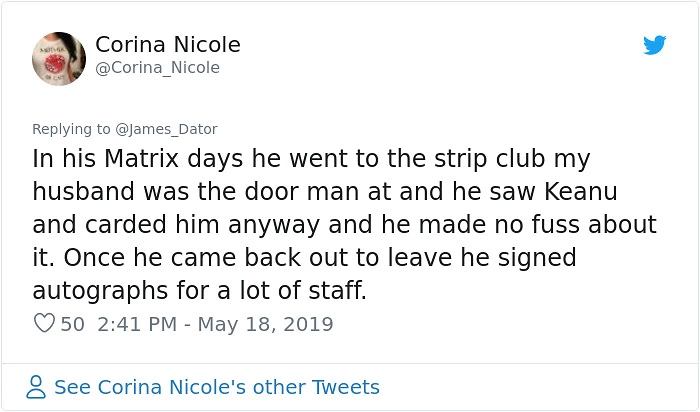Select the word Tweets in the footer link
The height and width of the screenshot is (412, 700).
pos(346,387)
